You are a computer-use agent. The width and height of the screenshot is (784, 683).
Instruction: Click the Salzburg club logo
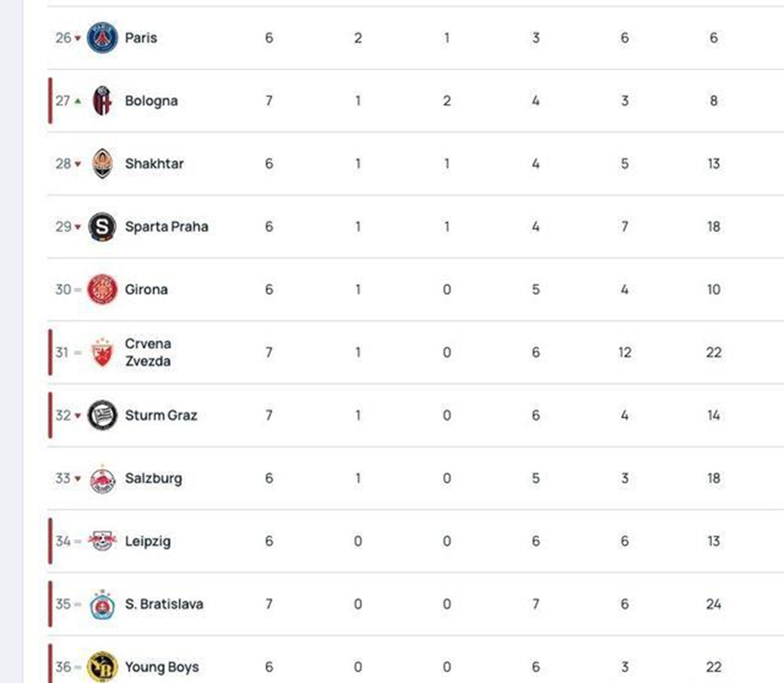pos(103,479)
